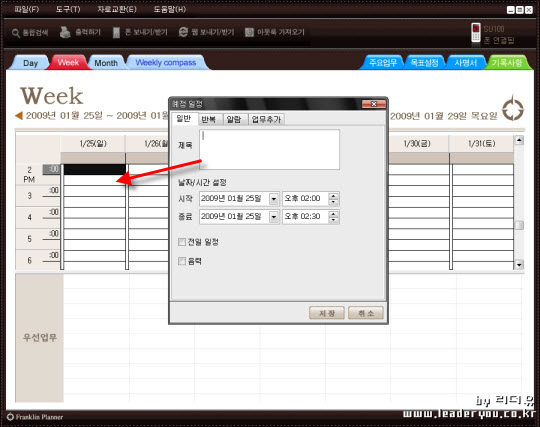The height and width of the screenshot is (427, 540).
Task: Open the 사명서 tab
Action: pyautogui.click(x=466, y=63)
